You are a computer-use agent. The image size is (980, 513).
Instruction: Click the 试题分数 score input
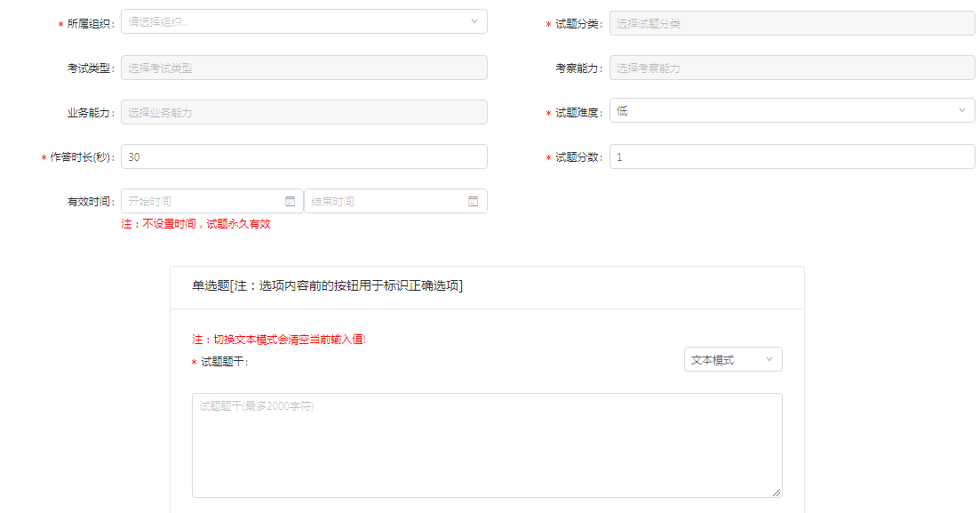coord(791,156)
